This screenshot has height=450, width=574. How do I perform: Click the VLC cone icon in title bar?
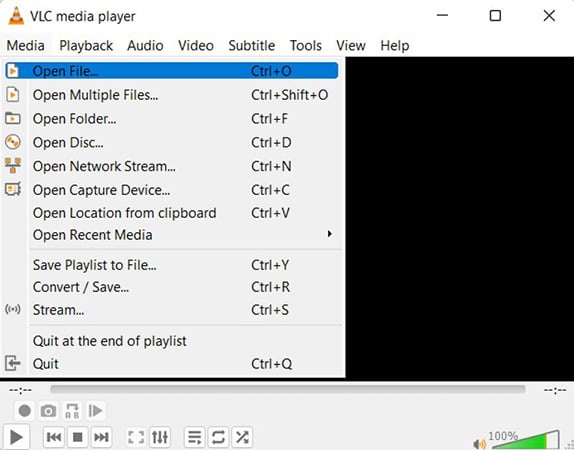tap(16, 16)
